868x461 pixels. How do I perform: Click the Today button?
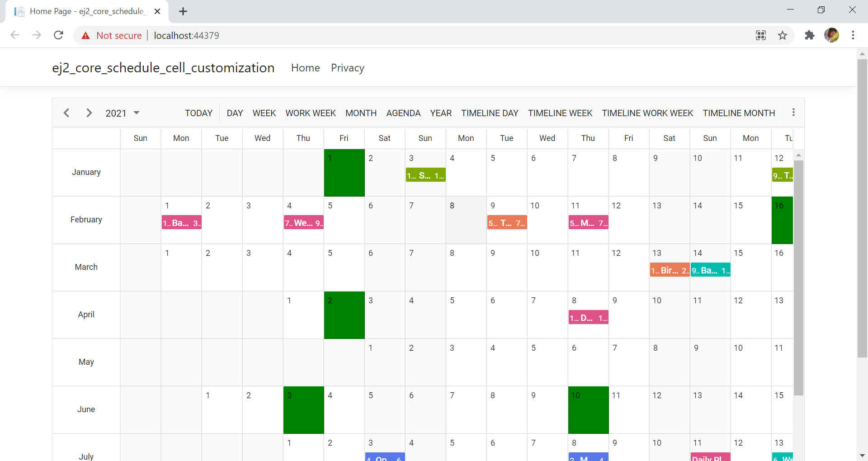198,113
